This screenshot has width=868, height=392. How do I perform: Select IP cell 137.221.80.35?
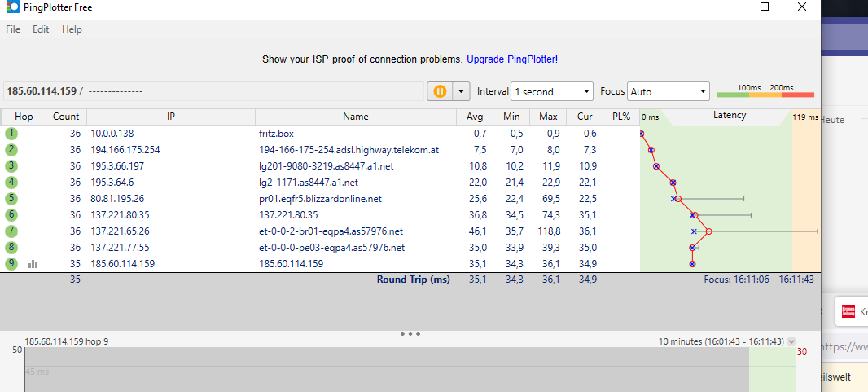(x=121, y=215)
